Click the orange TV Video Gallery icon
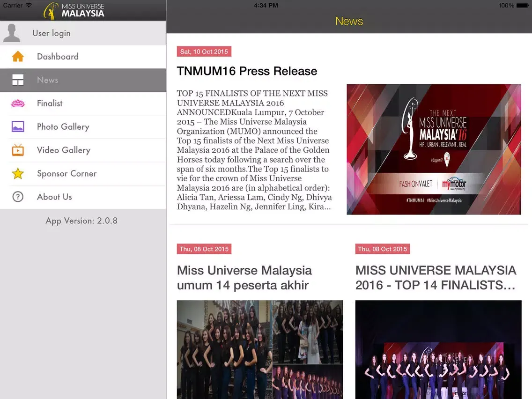Viewport: 532px width, 399px height. click(x=18, y=150)
